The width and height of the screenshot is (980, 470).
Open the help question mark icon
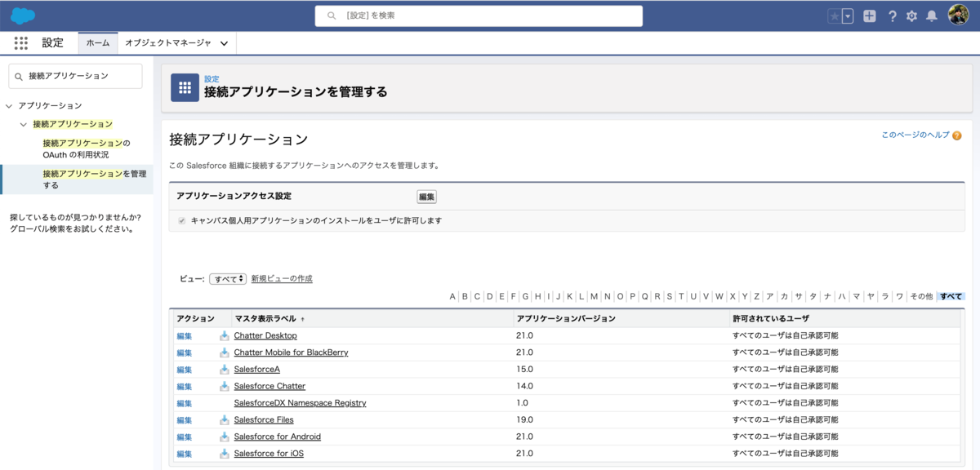892,16
